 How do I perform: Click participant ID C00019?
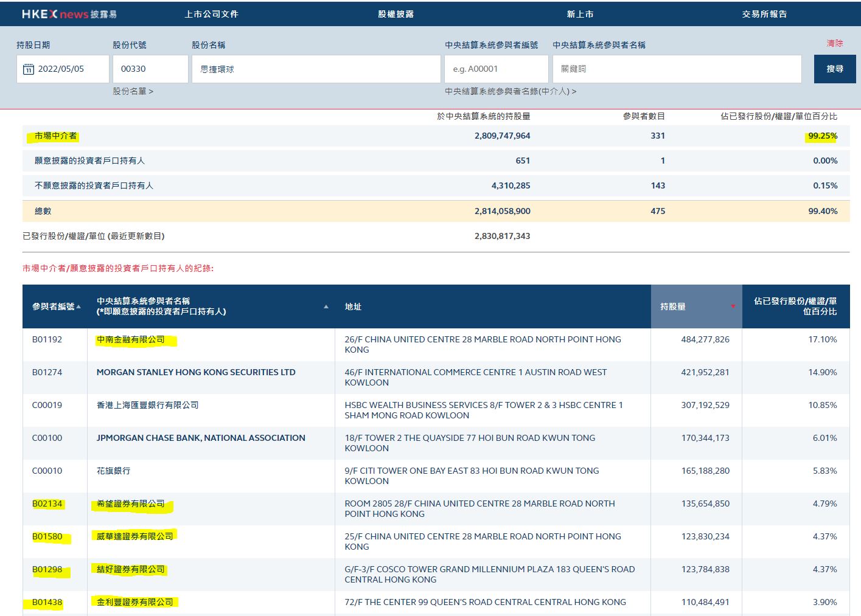(47, 406)
